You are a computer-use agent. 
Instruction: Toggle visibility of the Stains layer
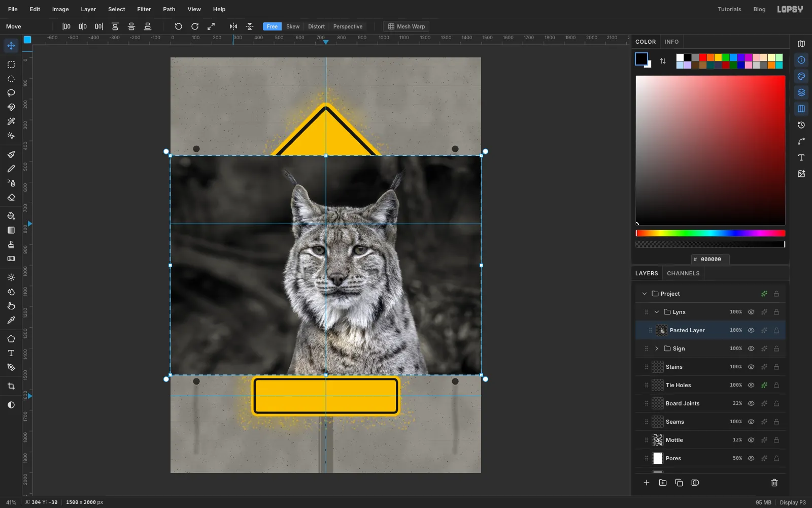coord(751,367)
